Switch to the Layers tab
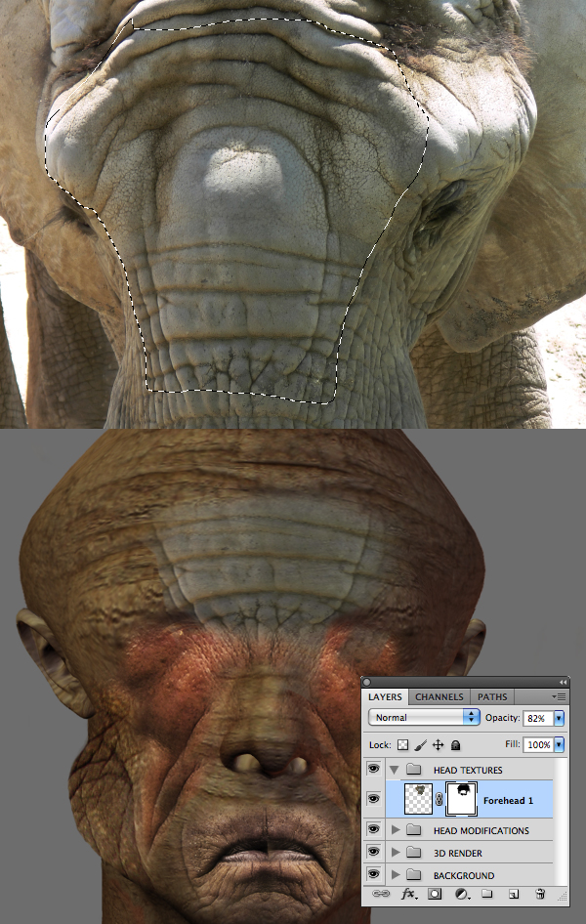Image resolution: width=586 pixels, height=924 pixels. [x=385, y=696]
